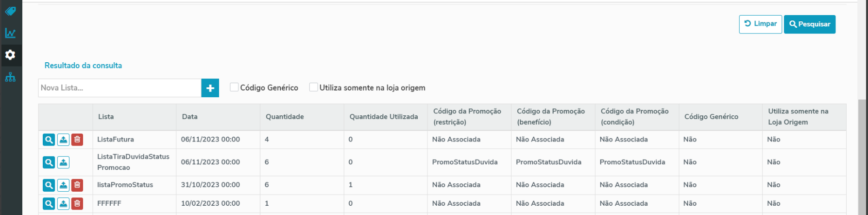Upload file for listaPromoStatus row
Screen dimensions: 868x215
[63, 185]
